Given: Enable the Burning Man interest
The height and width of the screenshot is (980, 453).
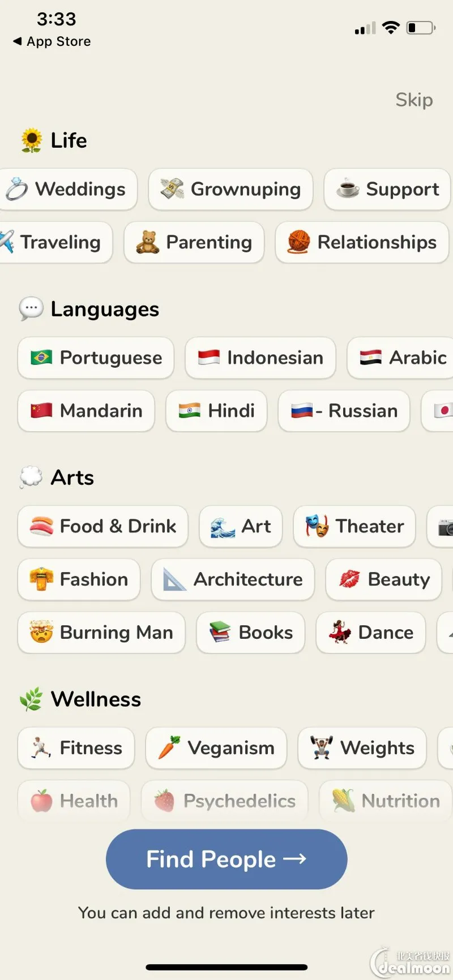Looking at the screenshot, I should (x=101, y=633).
